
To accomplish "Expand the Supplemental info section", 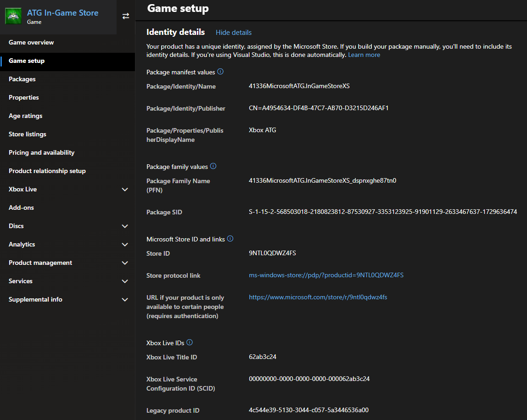I will 67,299.
